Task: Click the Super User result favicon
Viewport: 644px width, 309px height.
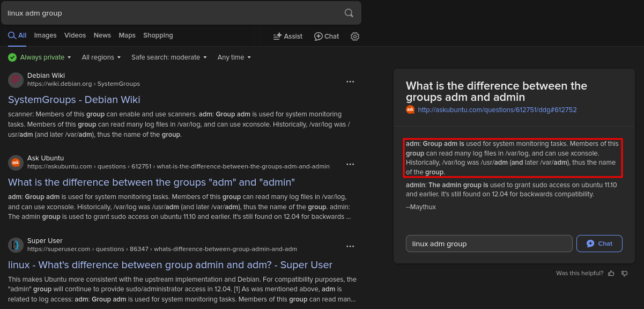Action: [x=16, y=245]
